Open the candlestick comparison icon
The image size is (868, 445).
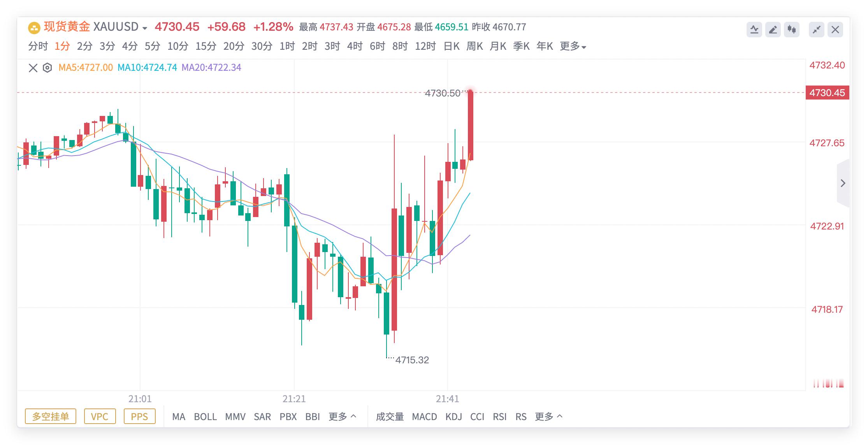point(792,28)
